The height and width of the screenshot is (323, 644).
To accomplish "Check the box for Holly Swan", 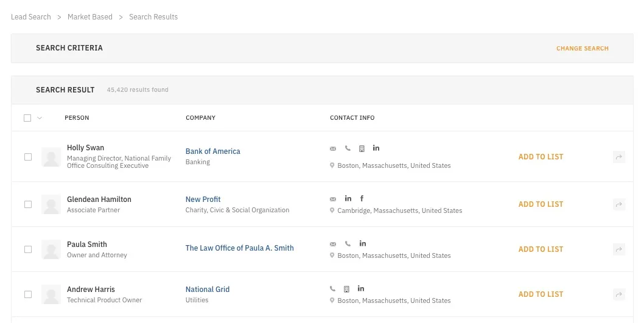I will pyautogui.click(x=28, y=157).
